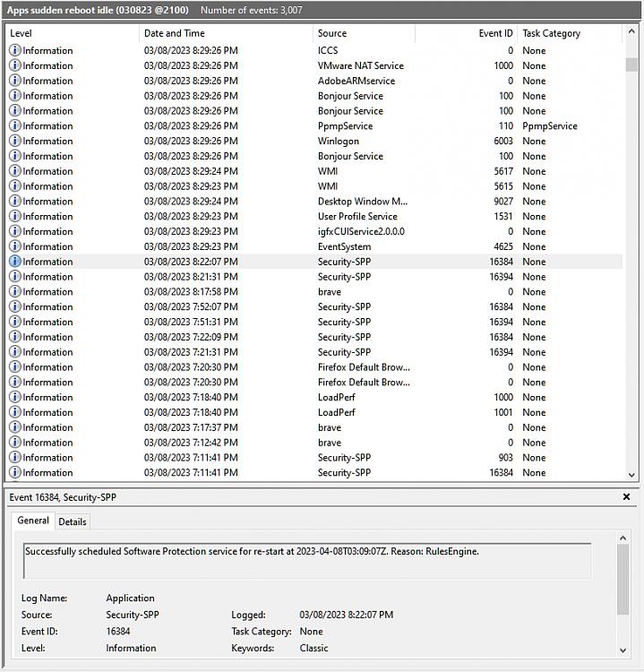This screenshot has width=644, height=672.
Task: Click the info icon of the VMware NAT Service row
Action: 15,65
